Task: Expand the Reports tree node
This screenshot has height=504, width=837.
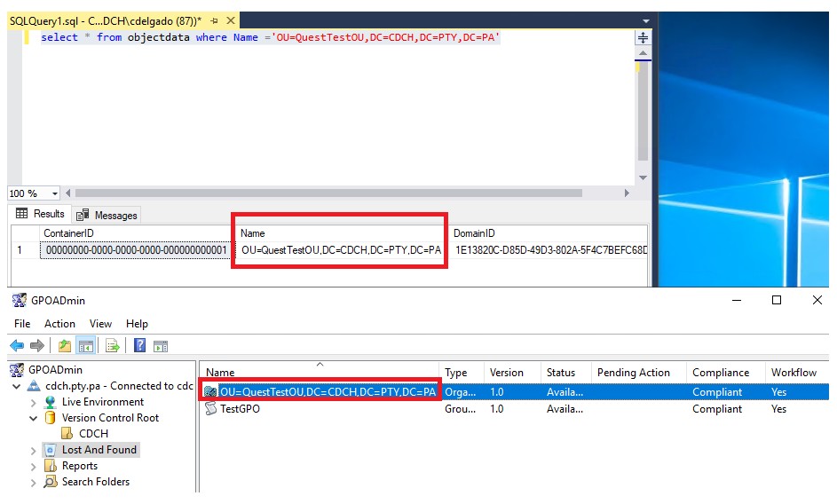Action: coord(33,467)
